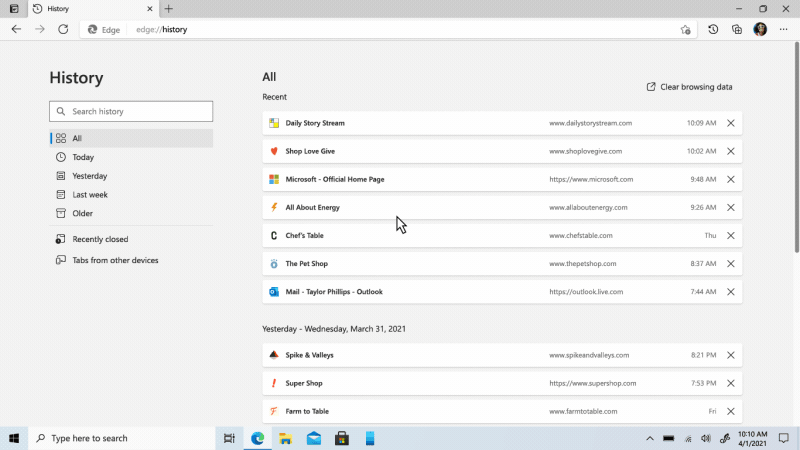Remove Spike & Valleys from history
The height and width of the screenshot is (450, 800).
click(731, 355)
